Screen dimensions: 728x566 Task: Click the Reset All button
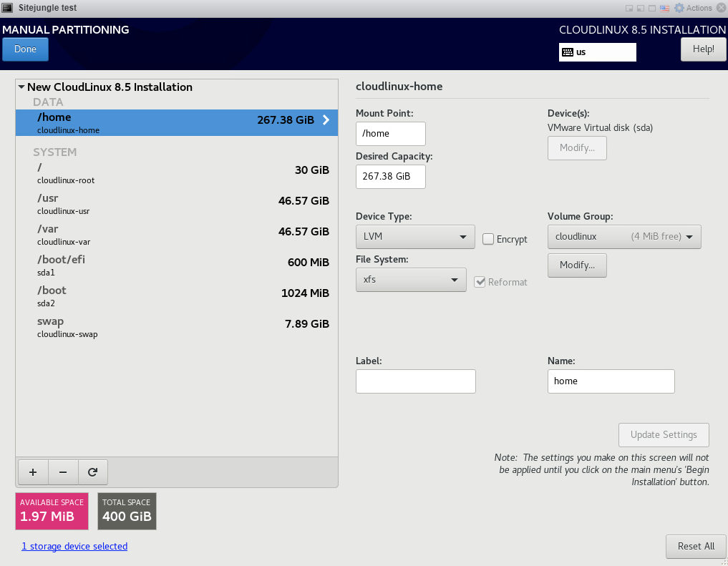point(696,547)
